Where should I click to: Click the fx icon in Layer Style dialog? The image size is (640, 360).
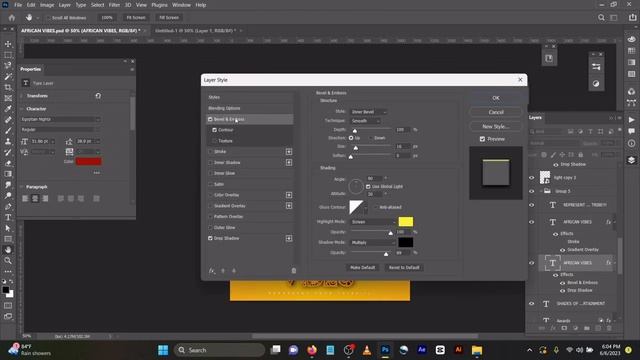tap(212, 271)
